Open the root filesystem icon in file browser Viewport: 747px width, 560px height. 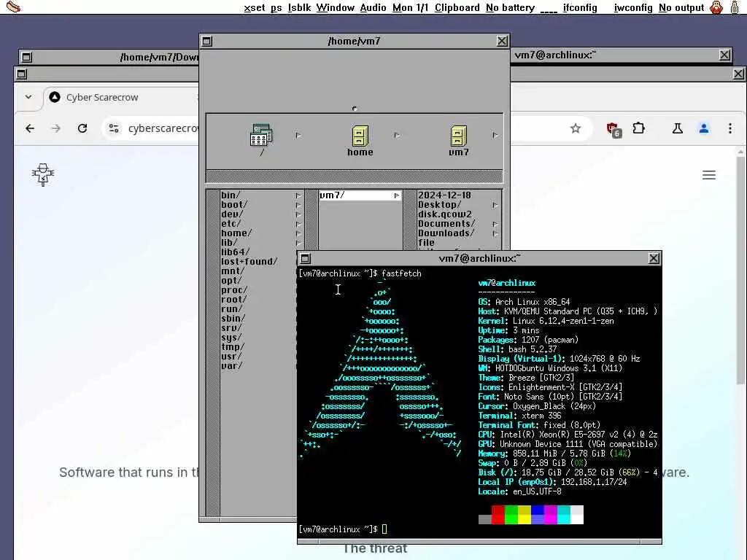pyautogui.click(x=261, y=135)
